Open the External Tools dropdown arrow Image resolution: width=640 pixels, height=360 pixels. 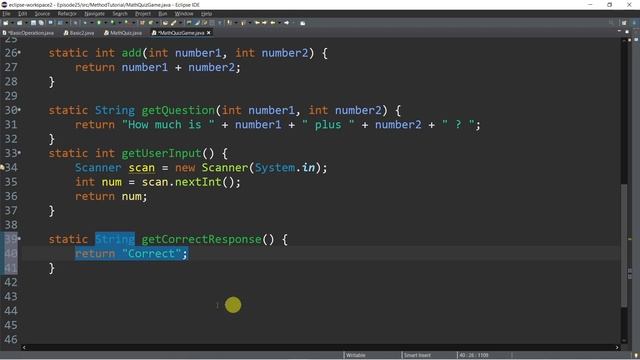(x=133, y=23)
